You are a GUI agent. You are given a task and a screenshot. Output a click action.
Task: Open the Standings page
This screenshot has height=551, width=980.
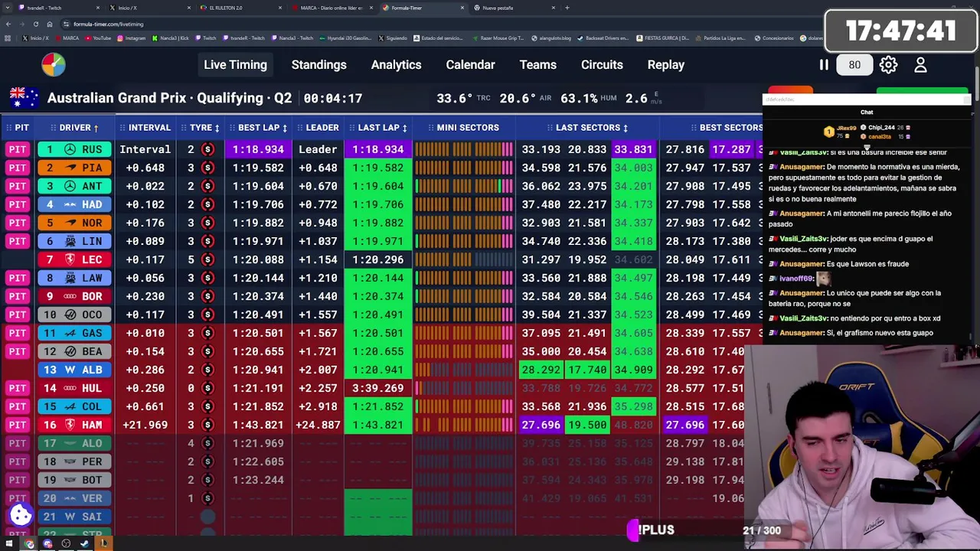click(x=318, y=65)
